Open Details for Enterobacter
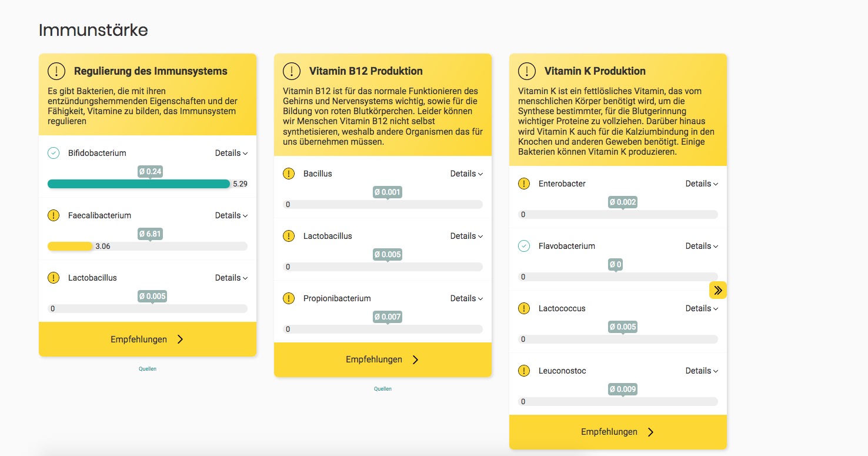Viewport: 868px width, 456px height. pos(702,184)
